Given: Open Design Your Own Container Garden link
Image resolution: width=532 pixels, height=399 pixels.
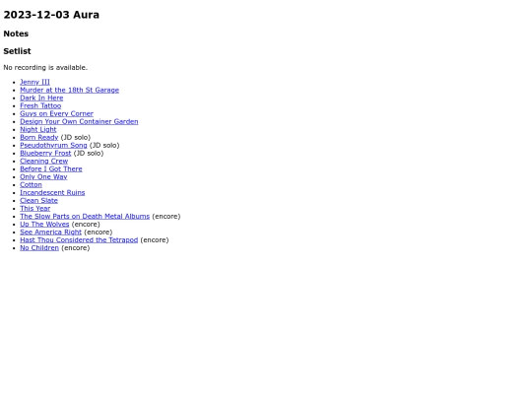Looking at the screenshot, I should (x=79, y=121).
